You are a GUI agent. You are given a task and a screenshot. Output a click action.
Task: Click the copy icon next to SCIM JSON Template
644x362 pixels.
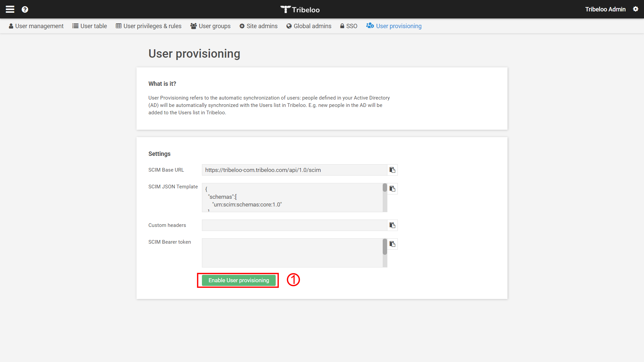tap(392, 189)
